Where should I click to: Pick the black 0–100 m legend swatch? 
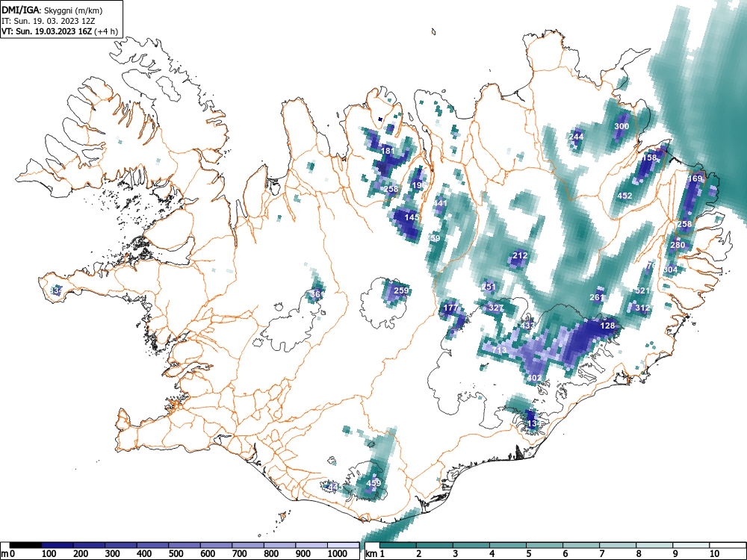pos(25,546)
